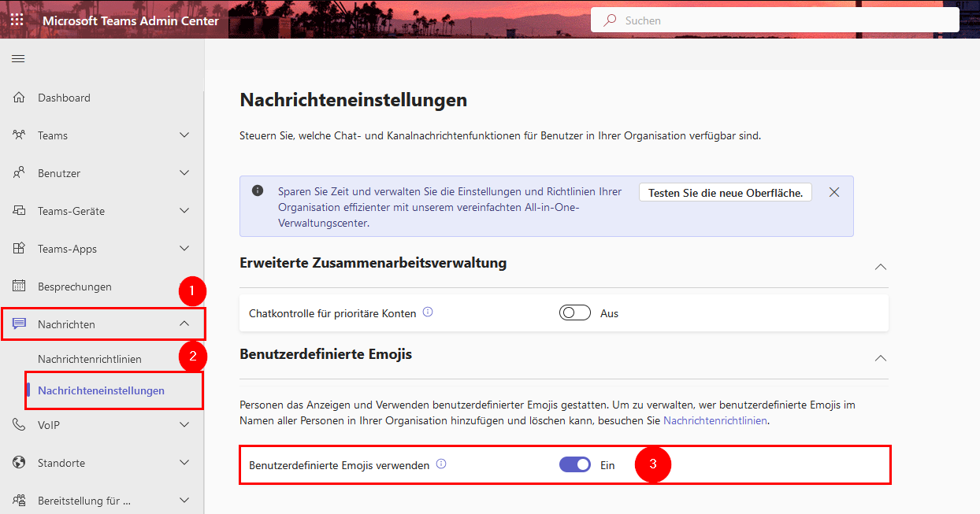This screenshot has width=980, height=514.
Task: Click the Dashboard home icon
Action: coord(20,98)
